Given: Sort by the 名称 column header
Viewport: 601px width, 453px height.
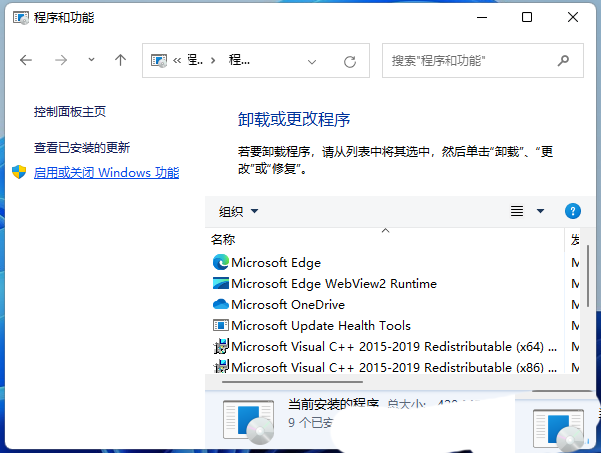Looking at the screenshot, I should [x=223, y=240].
